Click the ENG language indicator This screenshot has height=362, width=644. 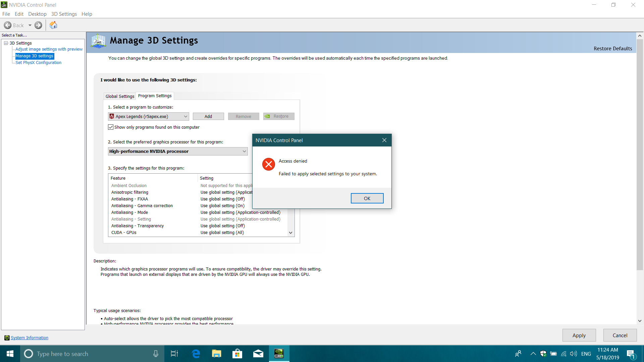[x=586, y=354]
